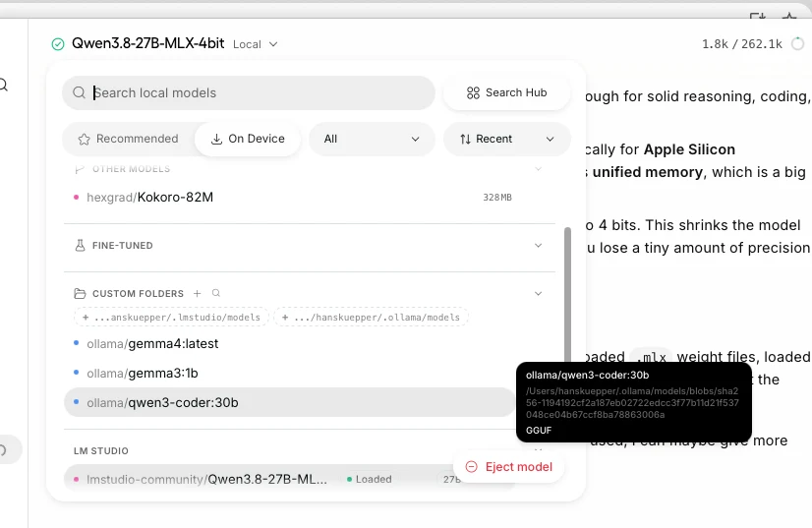The image size is (812, 528).
Task: Click the Qwen3.8-27B-MLX-4bit model title
Action: coord(148,43)
